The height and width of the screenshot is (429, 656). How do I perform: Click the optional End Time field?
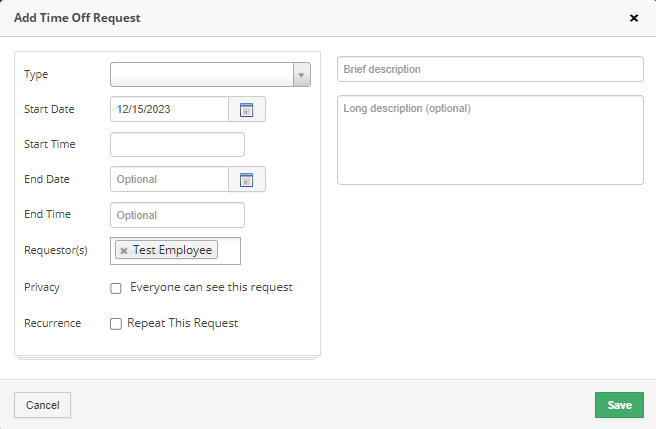[x=177, y=215]
